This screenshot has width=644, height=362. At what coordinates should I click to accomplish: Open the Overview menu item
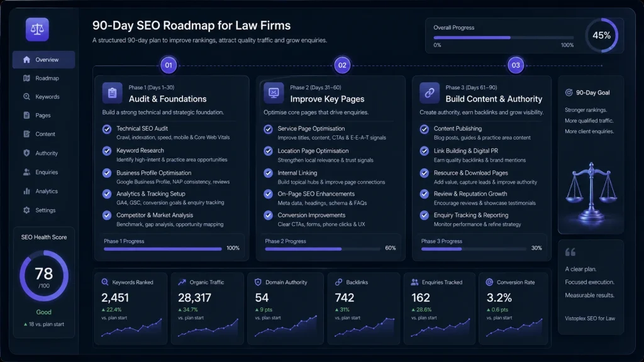coord(43,60)
